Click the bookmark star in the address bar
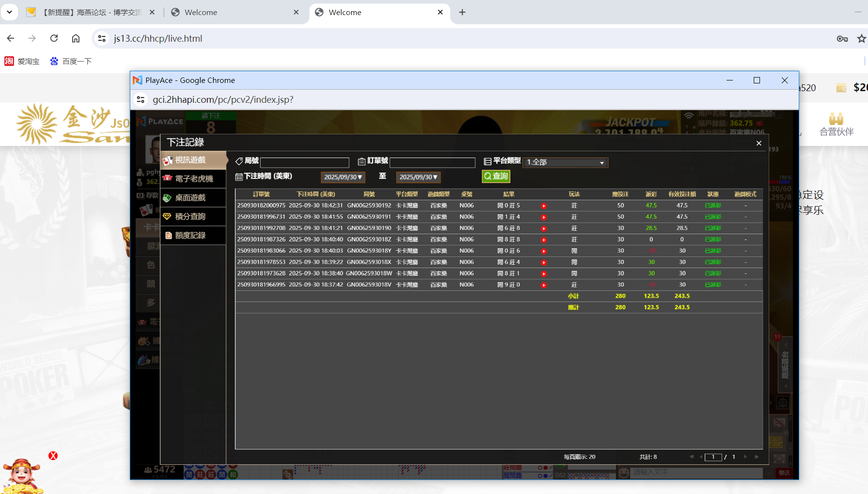The image size is (868, 494). tap(861, 38)
